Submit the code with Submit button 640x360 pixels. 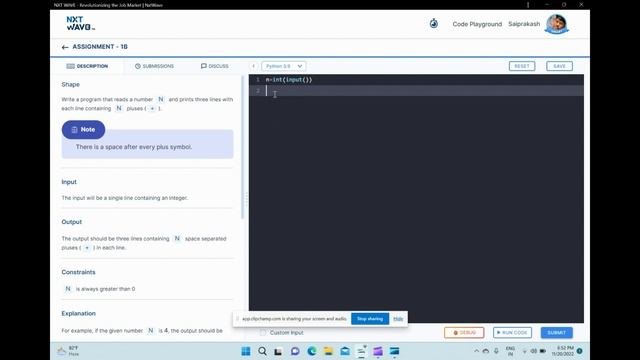(556, 333)
